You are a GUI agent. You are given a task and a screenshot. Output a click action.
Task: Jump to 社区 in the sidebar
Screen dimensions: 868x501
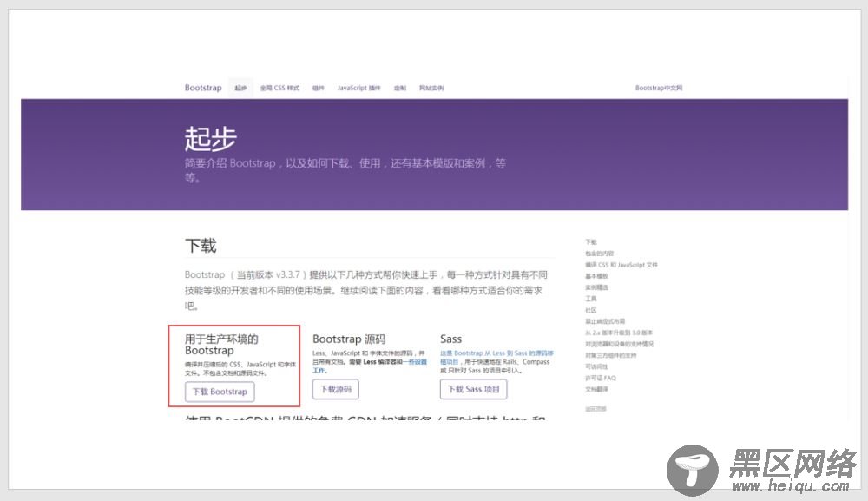point(591,310)
